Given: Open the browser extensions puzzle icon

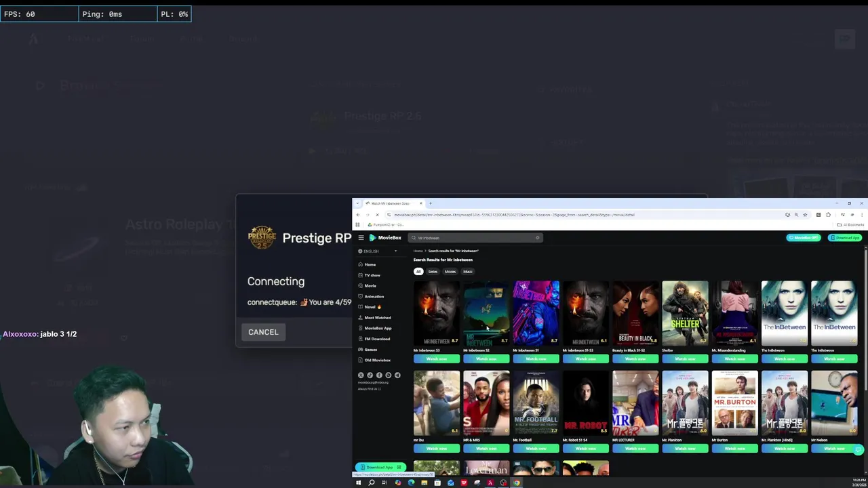Looking at the screenshot, I should click(x=828, y=215).
